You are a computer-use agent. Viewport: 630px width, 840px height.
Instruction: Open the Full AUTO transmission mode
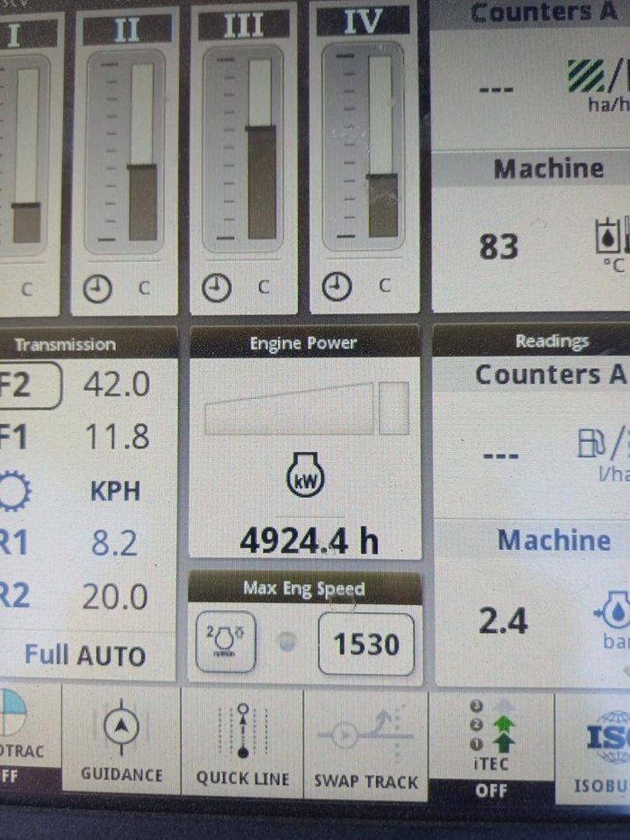point(85,655)
